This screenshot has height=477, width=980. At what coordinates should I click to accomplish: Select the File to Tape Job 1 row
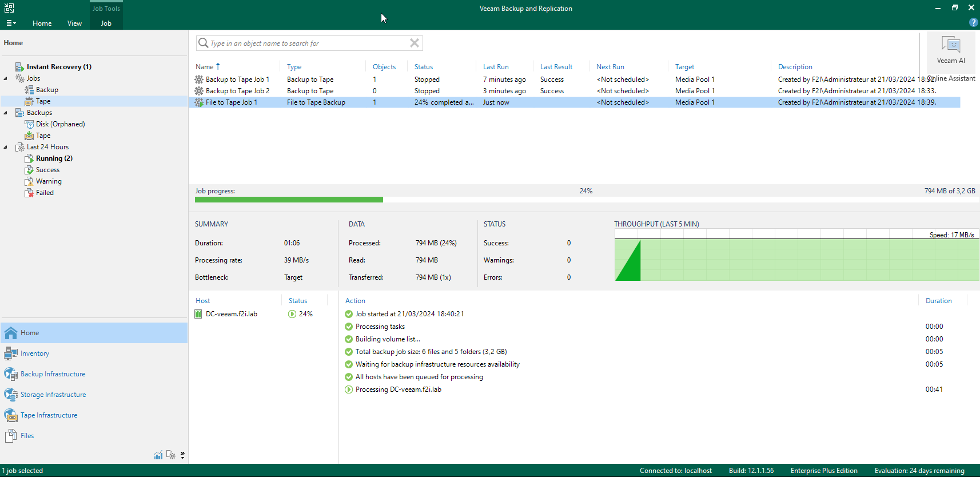click(x=575, y=102)
